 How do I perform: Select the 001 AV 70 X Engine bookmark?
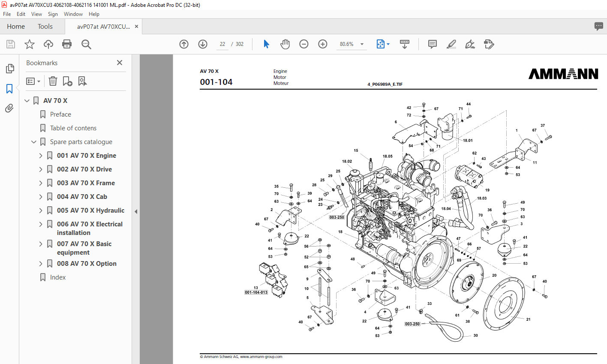pos(87,156)
